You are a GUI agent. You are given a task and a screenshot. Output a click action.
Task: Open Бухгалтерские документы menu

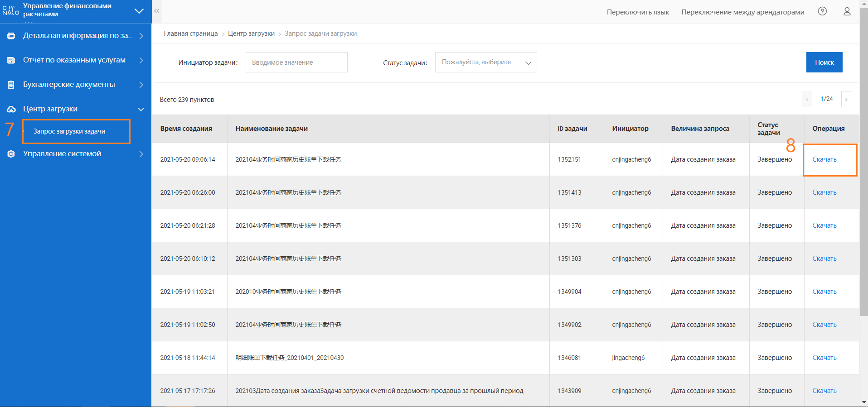coord(69,85)
